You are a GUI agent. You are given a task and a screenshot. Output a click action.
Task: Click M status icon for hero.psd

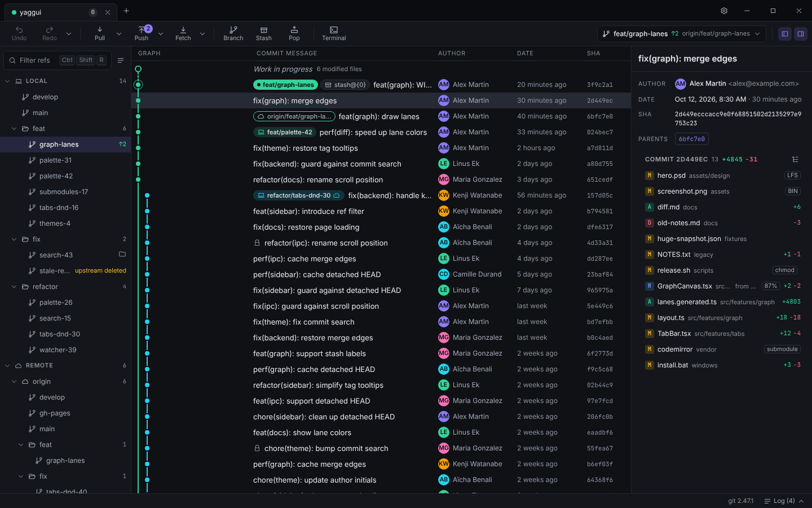[x=650, y=176]
